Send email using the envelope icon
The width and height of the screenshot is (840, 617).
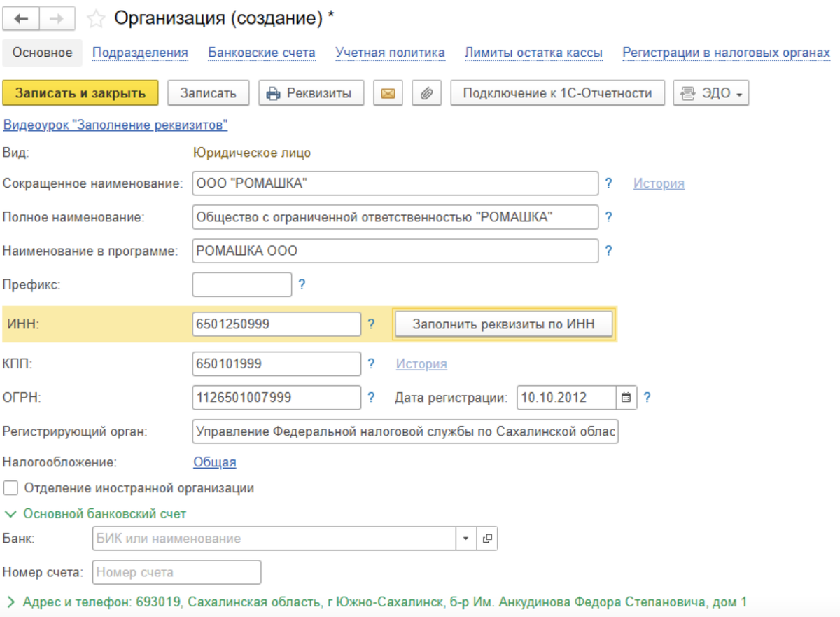(388, 93)
